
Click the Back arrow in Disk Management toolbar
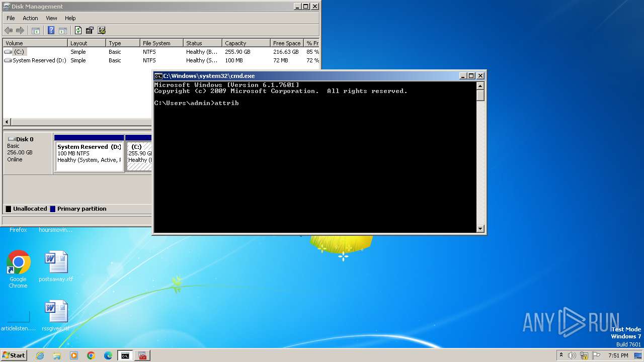[x=9, y=30]
